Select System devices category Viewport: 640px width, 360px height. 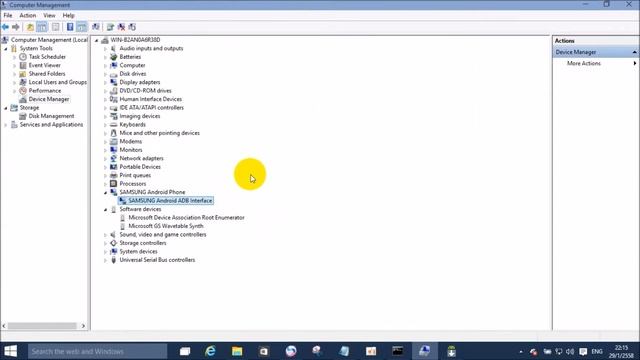coord(138,251)
